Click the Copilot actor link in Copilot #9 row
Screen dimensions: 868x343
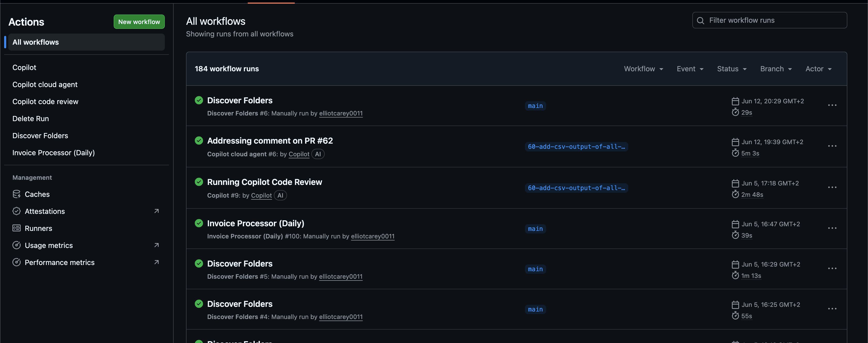point(261,196)
